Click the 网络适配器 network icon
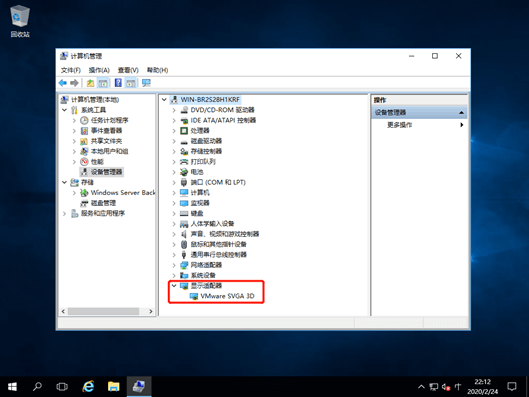This screenshot has height=397, width=529. click(x=184, y=265)
